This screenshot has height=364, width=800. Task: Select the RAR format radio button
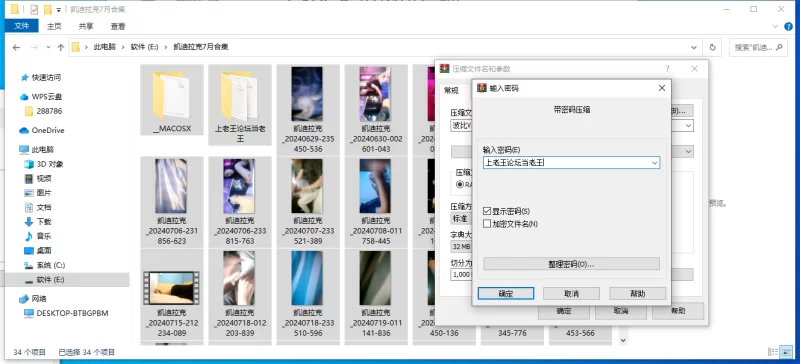coord(460,184)
